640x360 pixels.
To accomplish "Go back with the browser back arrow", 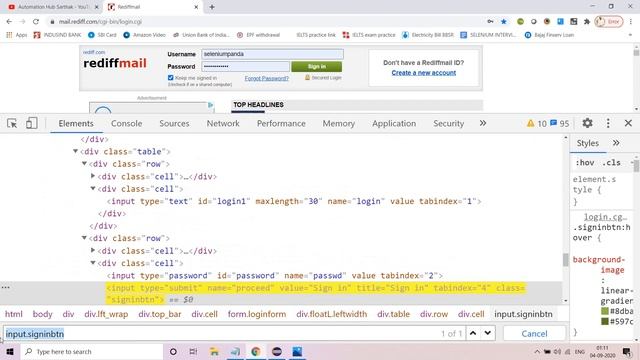I will pyautogui.click(x=9, y=22).
